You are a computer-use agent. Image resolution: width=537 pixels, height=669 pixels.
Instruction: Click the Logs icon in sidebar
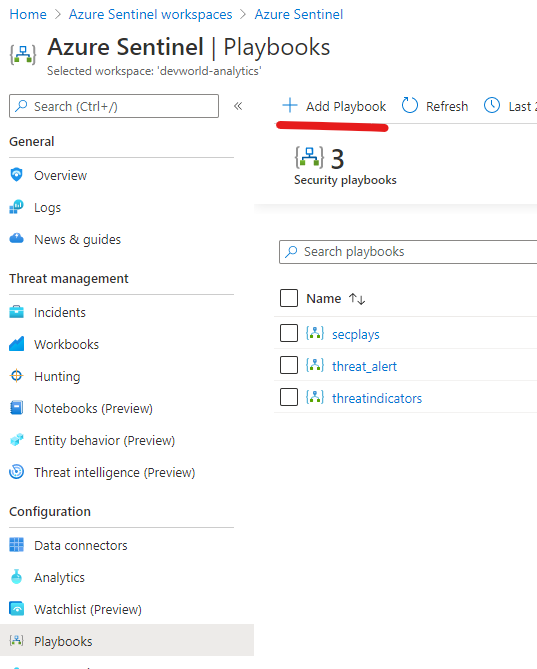point(16,207)
